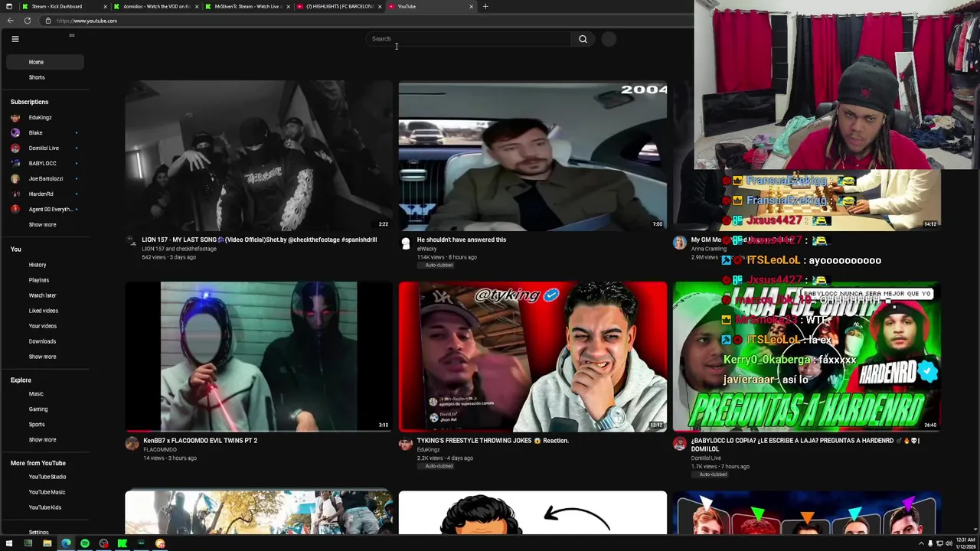Open YouTube Kids link
Viewport: 980px width, 551px height.
click(x=44, y=507)
